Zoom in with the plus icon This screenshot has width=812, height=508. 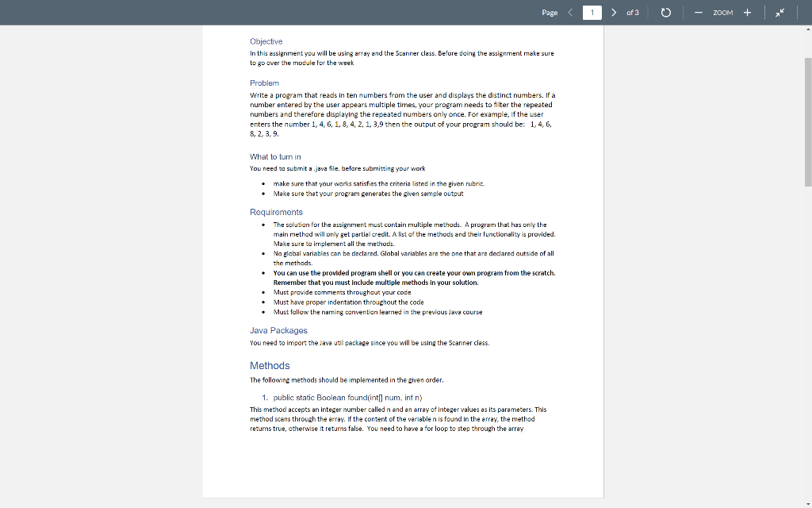point(747,13)
